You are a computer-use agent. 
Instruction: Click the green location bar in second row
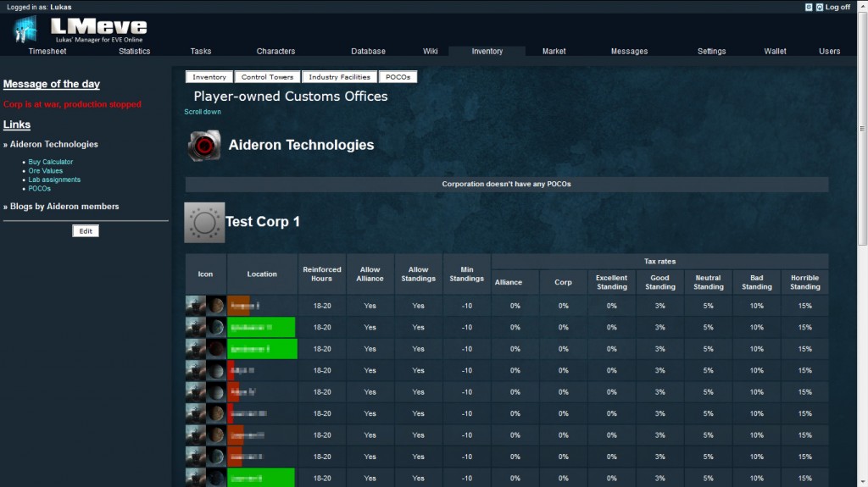261,327
